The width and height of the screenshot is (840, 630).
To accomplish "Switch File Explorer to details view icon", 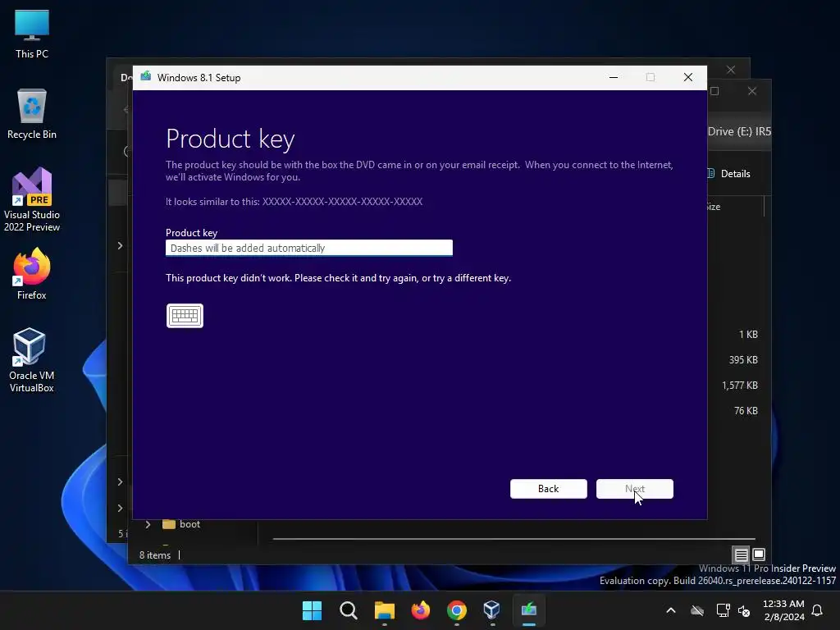I will [x=741, y=555].
